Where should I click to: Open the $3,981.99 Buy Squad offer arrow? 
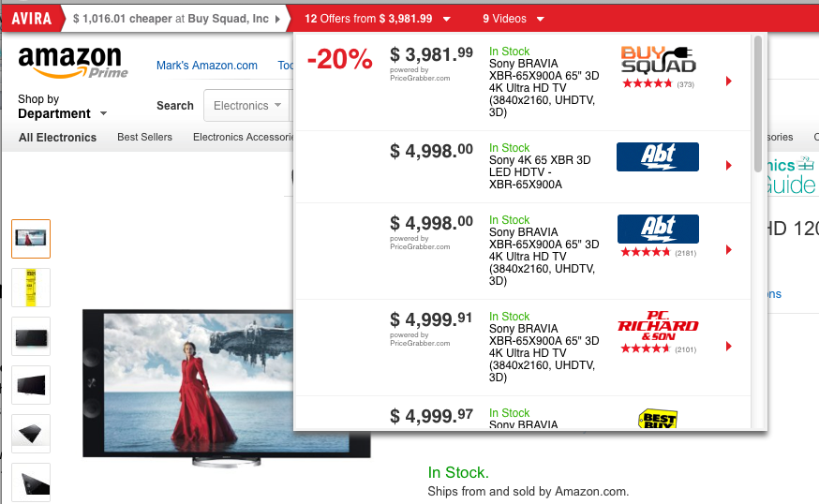click(x=729, y=81)
